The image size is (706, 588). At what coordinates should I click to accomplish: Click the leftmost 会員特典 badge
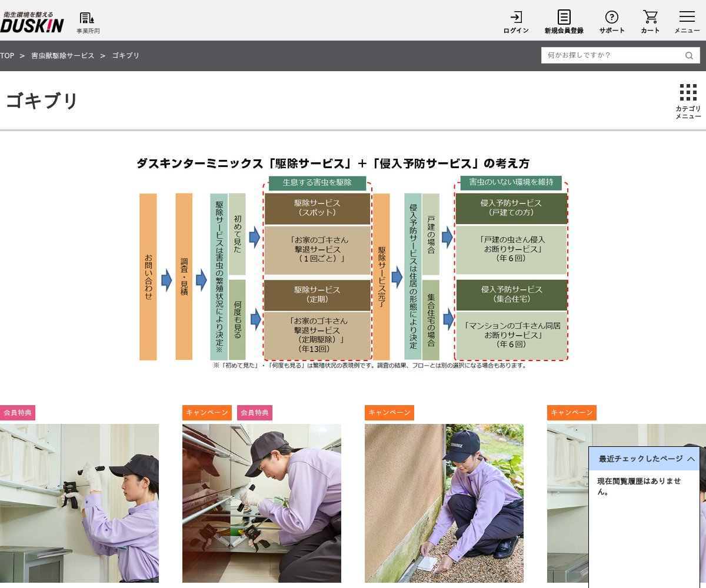(18, 413)
